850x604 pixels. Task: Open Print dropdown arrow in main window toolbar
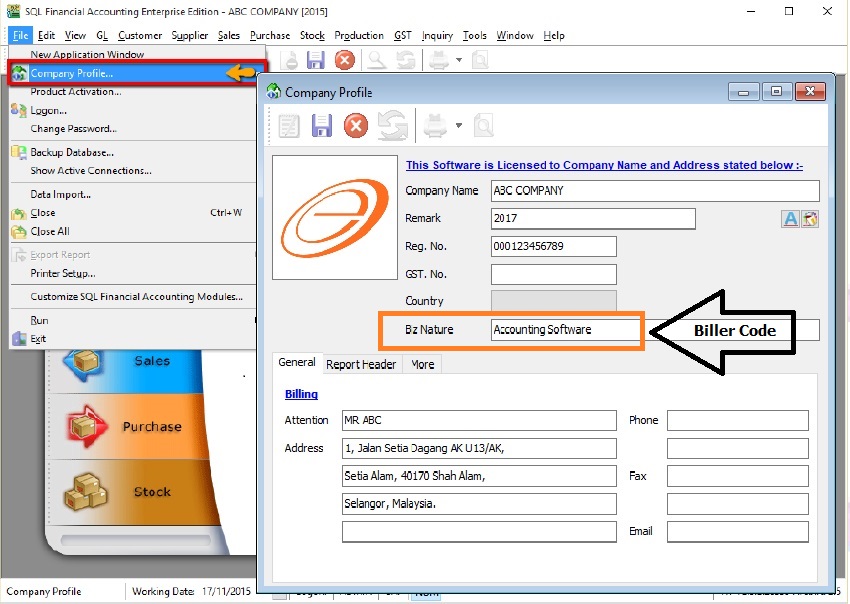(459, 60)
